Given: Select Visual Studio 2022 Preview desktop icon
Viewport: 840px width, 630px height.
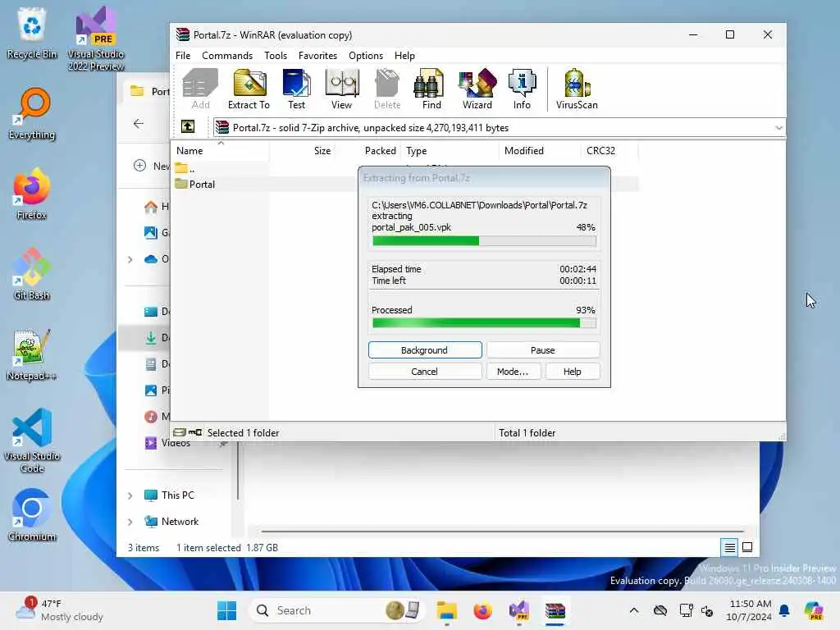Looking at the screenshot, I should point(96,39).
